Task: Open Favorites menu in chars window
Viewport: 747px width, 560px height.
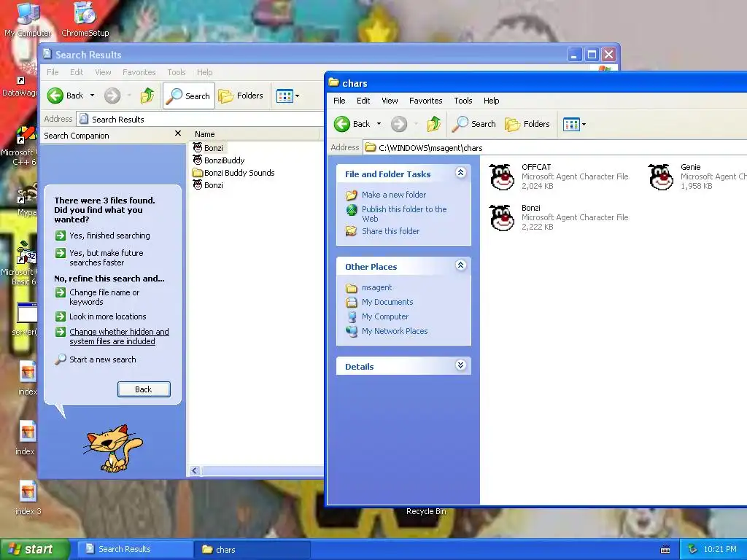Action: (x=425, y=101)
